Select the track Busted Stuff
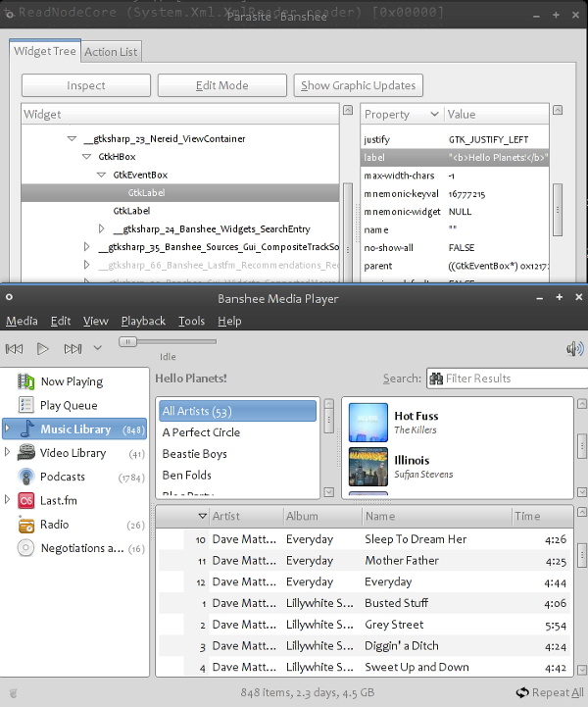The height and width of the screenshot is (707, 588). point(365,603)
